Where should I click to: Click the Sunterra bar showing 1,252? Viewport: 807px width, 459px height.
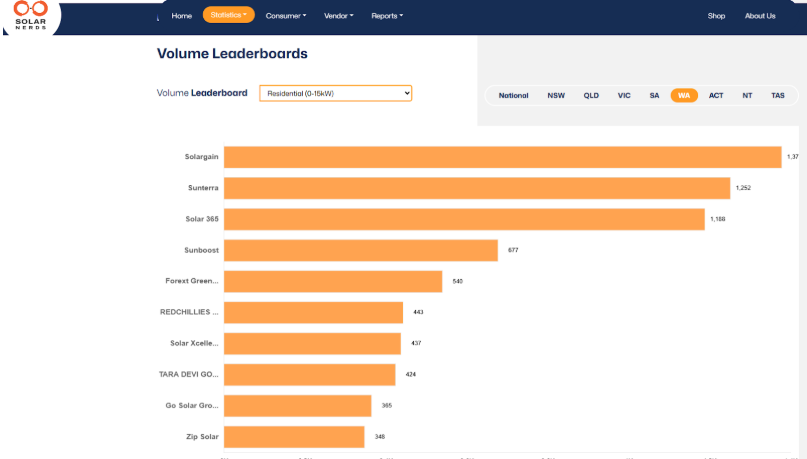[x=477, y=188]
